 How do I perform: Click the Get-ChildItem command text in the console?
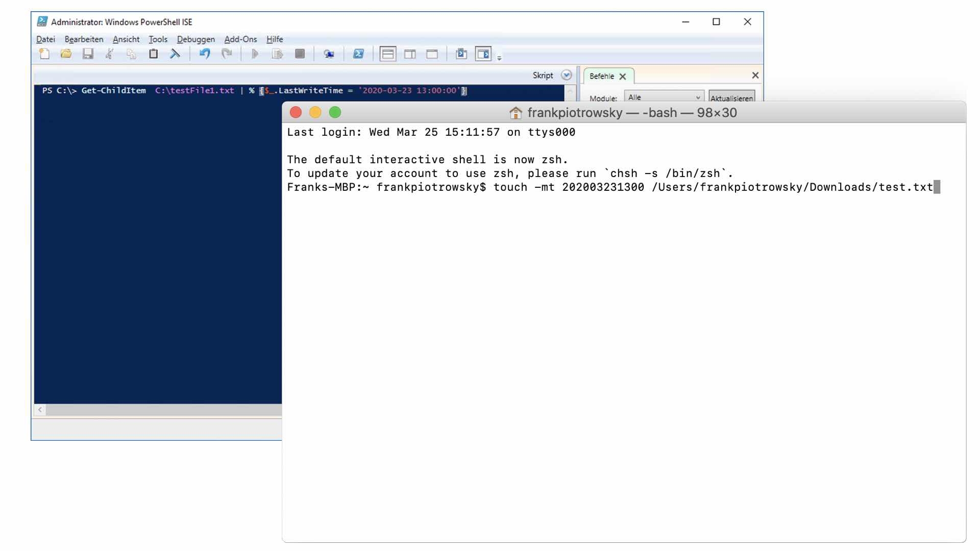113,90
